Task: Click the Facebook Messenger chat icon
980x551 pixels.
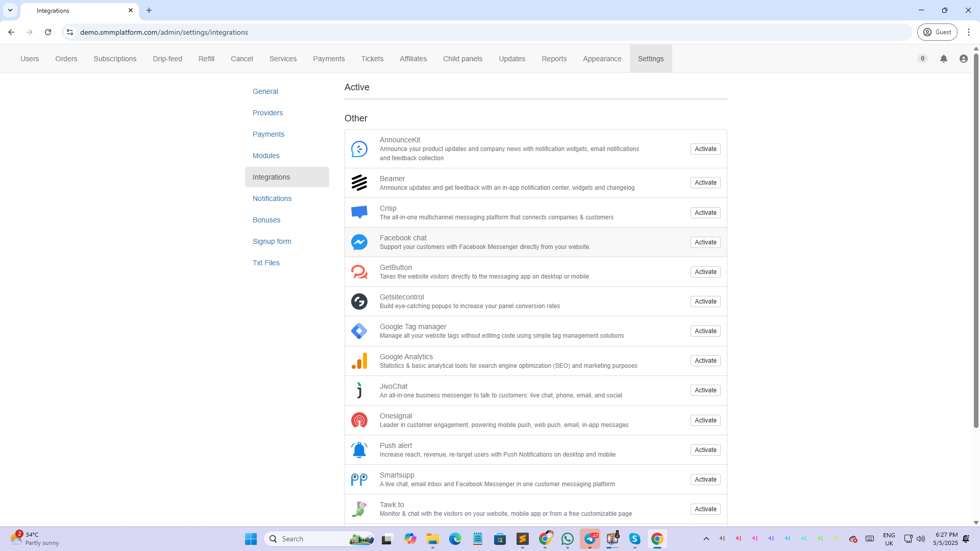Action: pos(359,242)
